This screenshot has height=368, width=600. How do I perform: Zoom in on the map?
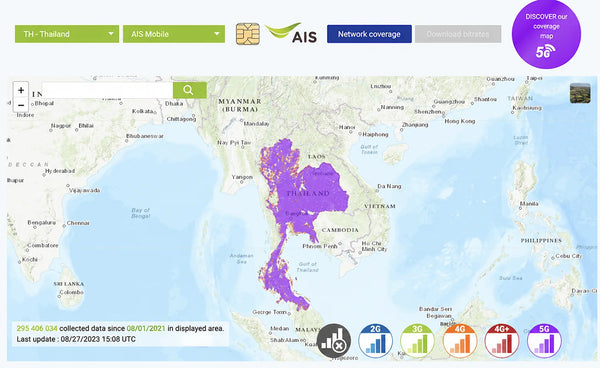(21, 90)
